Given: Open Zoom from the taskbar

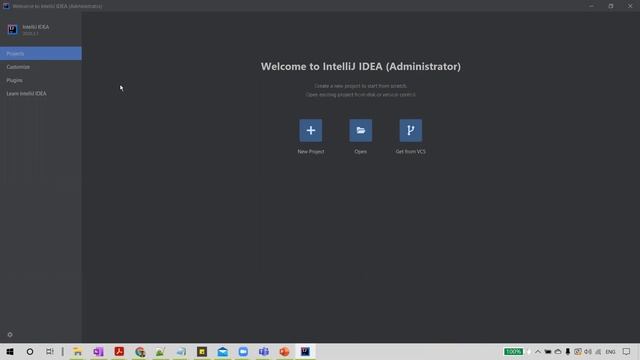Looking at the screenshot, I should click(243, 351).
